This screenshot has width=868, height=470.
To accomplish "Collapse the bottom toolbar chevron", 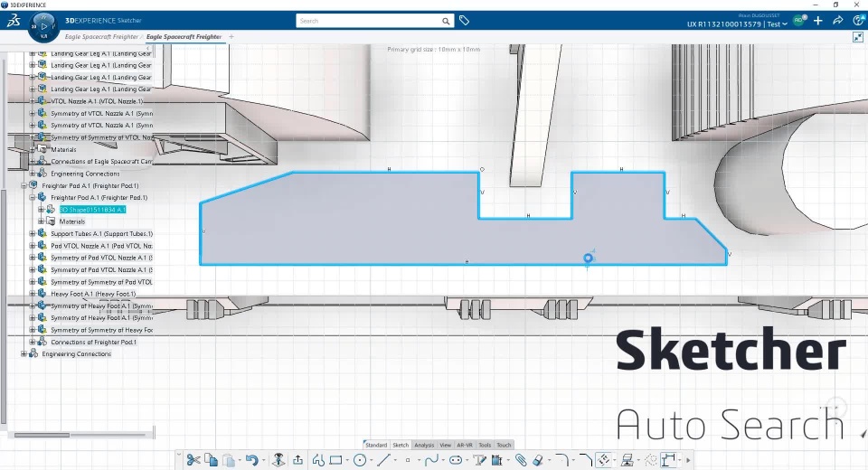I will click(x=179, y=455).
